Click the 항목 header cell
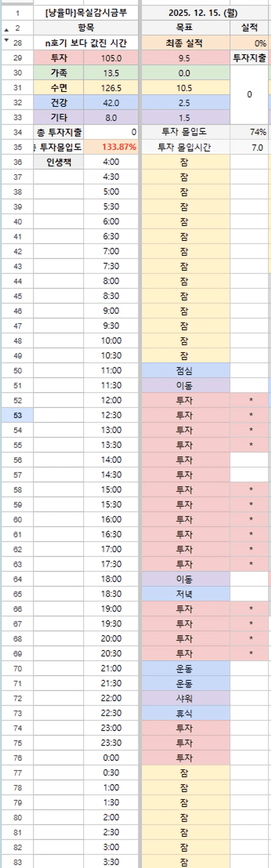Viewport: 271px width, 868px height. (86, 28)
